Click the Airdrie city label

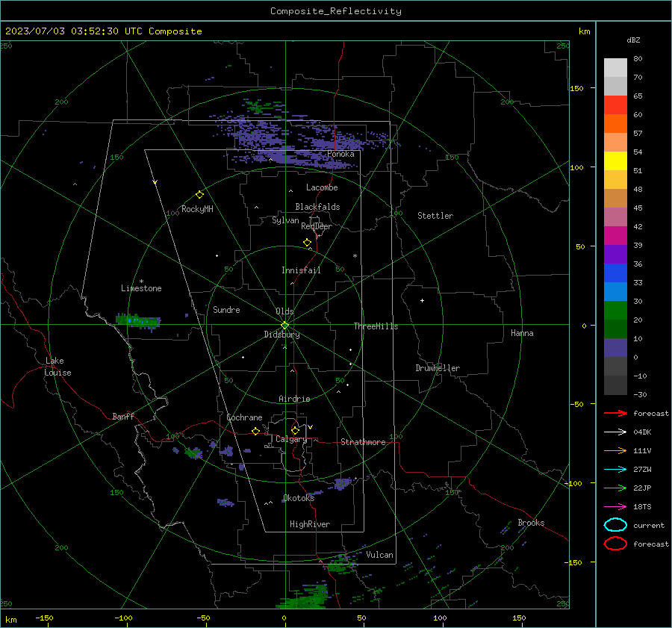[294, 399]
